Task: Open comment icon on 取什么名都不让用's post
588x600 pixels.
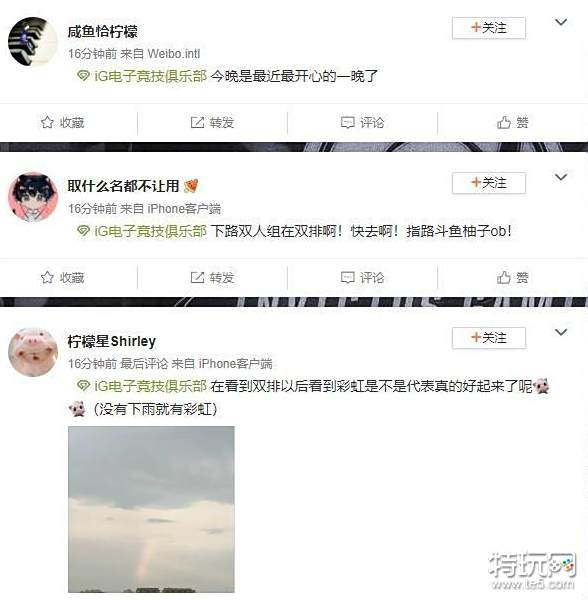Action: click(x=347, y=277)
